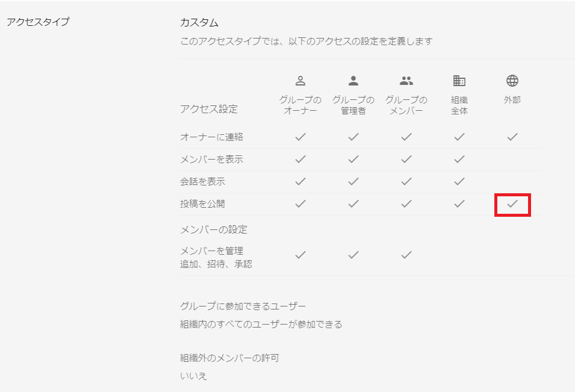This screenshot has width=575, height=392.
Task: Select the カスタム access type heading
Action: tap(199, 23)
